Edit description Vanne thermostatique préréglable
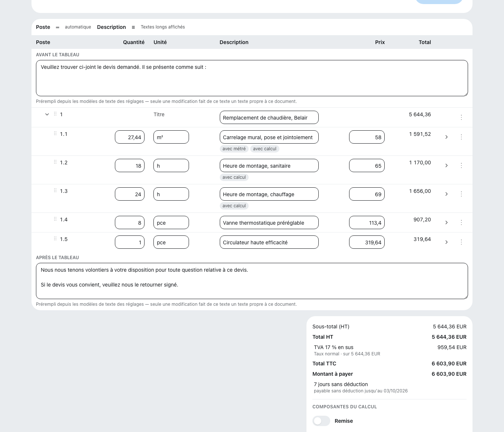Image resolution: width=504 pixels, height=432 pixels. 269,222
